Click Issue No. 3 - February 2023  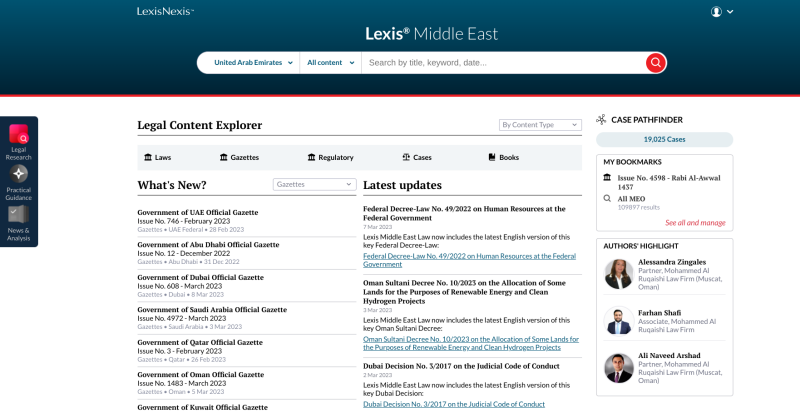point(180,351)
